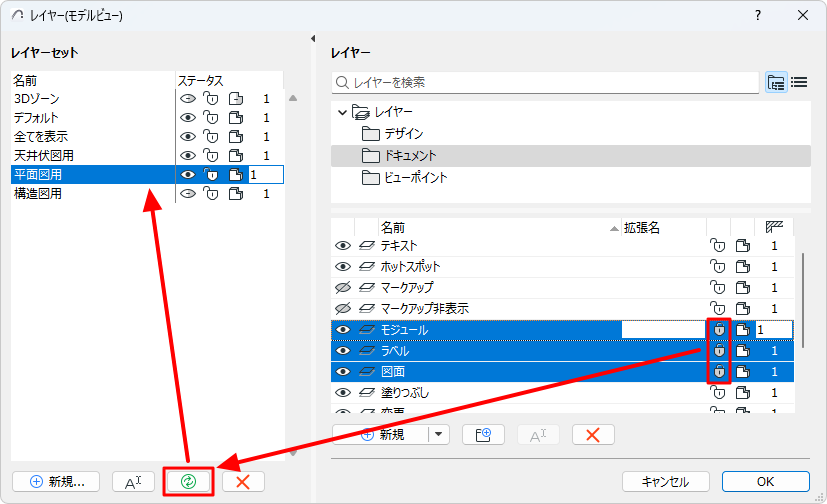Click the new folder button under layer list
The height and width of the screenshot is (504, 827).
(x=483, y=435)
